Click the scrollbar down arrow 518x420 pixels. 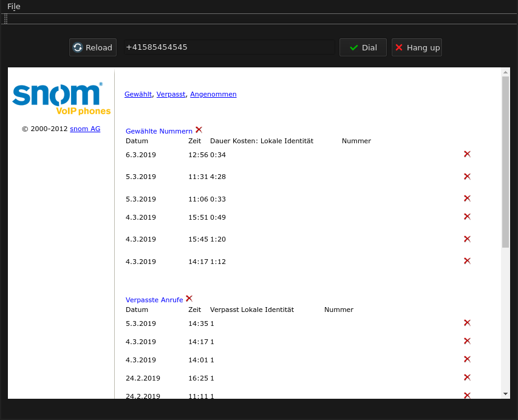pos(505,393)
